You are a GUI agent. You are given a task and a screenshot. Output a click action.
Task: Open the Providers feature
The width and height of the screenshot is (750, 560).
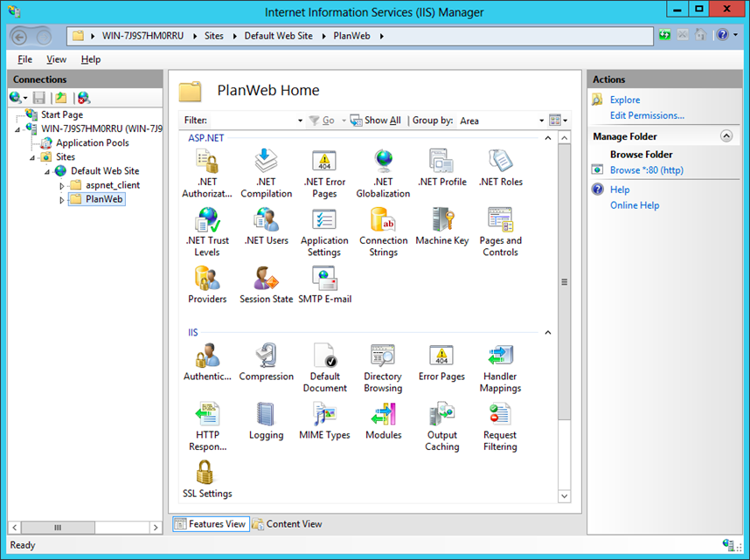207,285
